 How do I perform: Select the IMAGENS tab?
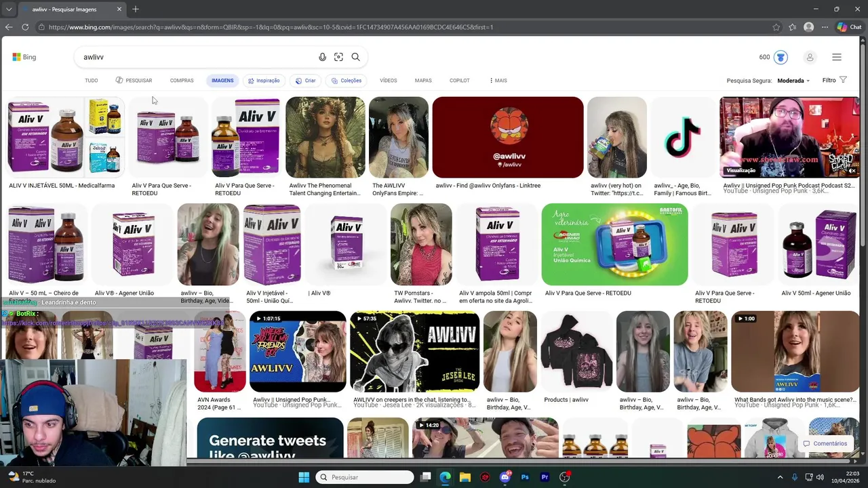point(222,81)
